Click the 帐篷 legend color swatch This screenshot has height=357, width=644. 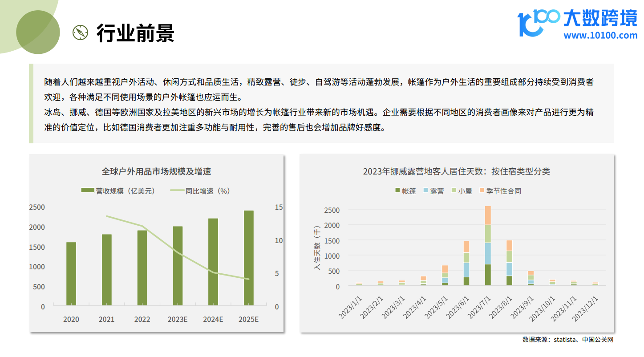[x=397, y=191]
